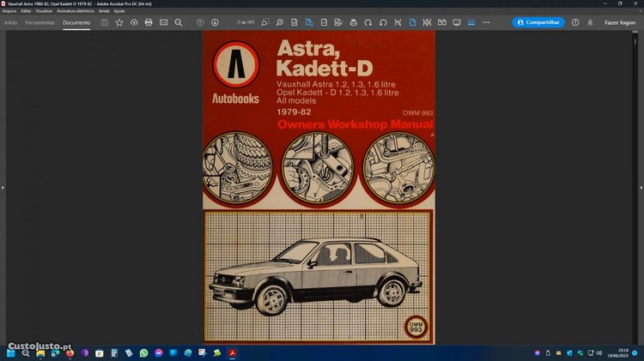The height and width of the screenshot is (361, 644).
Task: Click the upload to cloud icon
Action: click(134, 22)
